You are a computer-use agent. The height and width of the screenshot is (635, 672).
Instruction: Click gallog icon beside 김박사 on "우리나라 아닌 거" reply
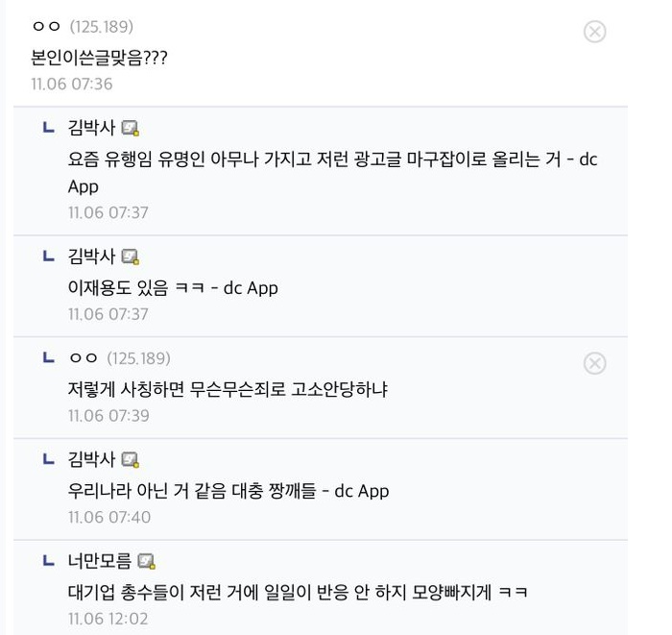pyautogui.click(x=131, y=460)
